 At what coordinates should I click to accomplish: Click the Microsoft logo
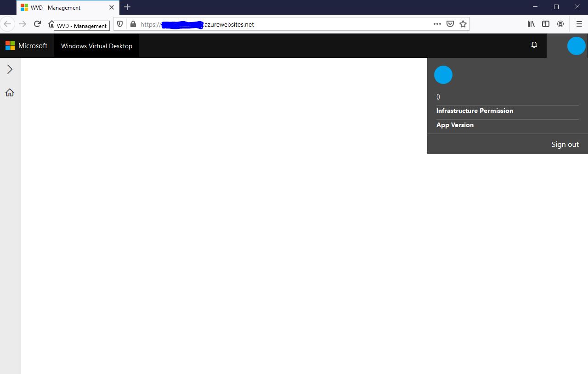coord(10,45)
